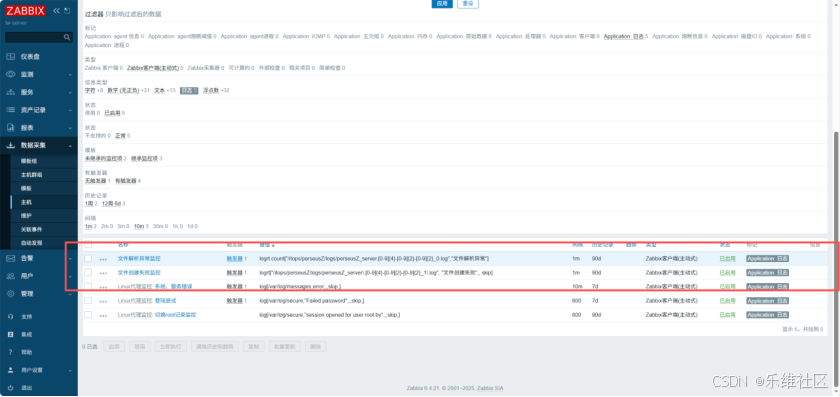The image size is (840, 397).
Task: Open the three-dot menu for 登陆尝试
Action: coord(103,301)
